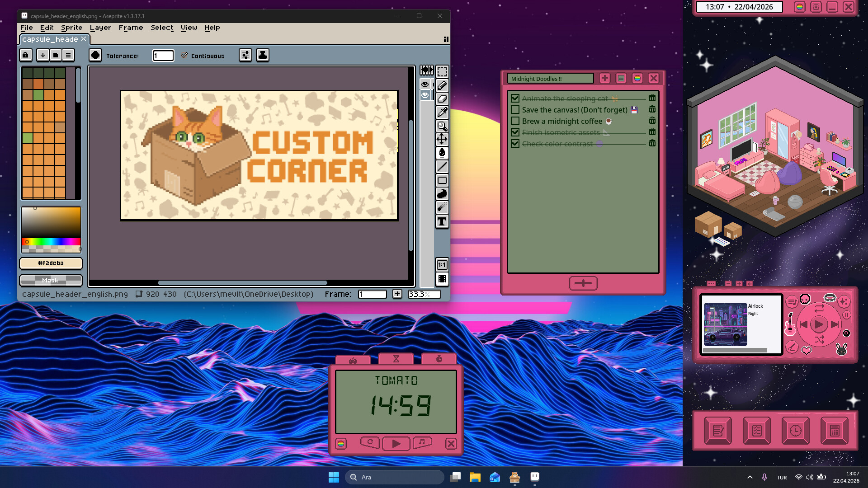Pick the Eyedropper tool
The width and height of the screenshot is (868, 488).
click(x=442, y=113)
